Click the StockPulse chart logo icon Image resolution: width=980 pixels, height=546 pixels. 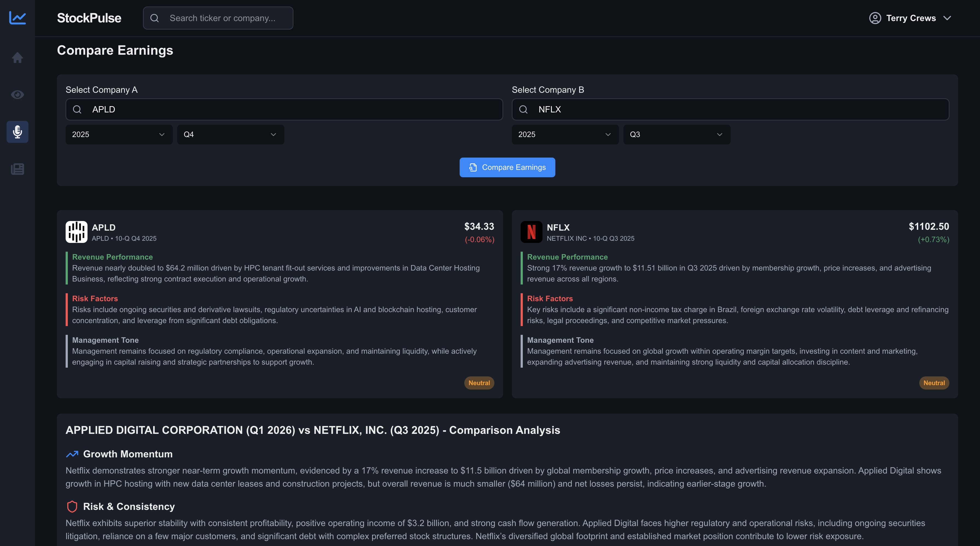pyautogui.click(x=17, y=18)
